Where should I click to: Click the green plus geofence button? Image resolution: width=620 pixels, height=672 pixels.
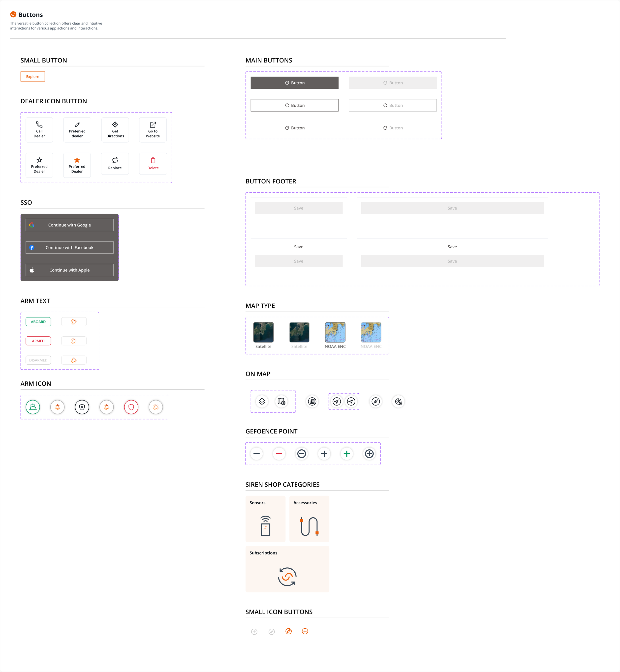tap(346, 454)
